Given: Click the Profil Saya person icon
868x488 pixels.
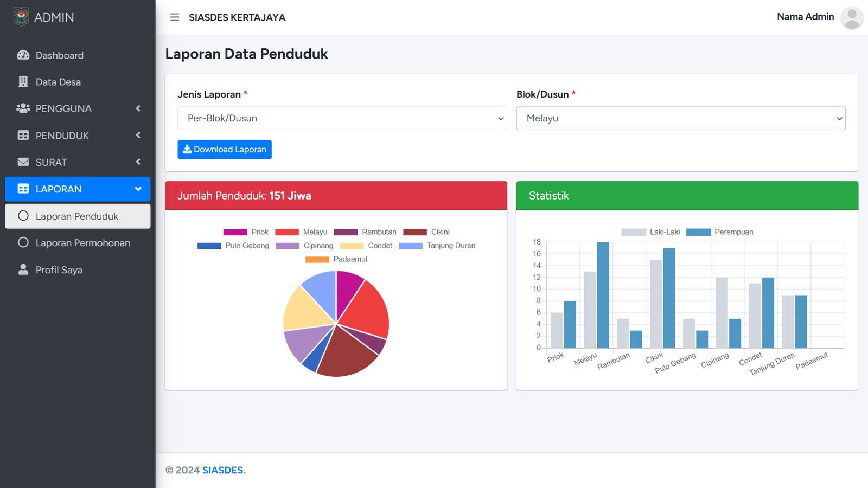Looking at the screenshot, I should click(x=23, y=269).
